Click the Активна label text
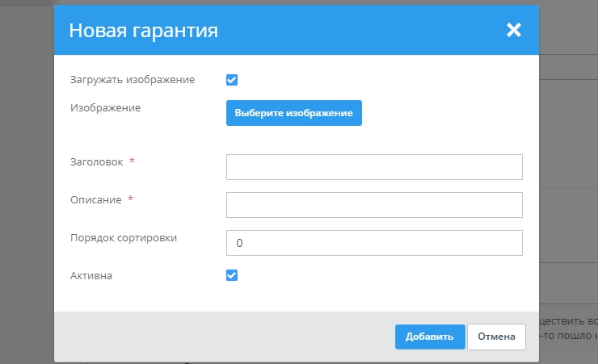 point(91,275)
